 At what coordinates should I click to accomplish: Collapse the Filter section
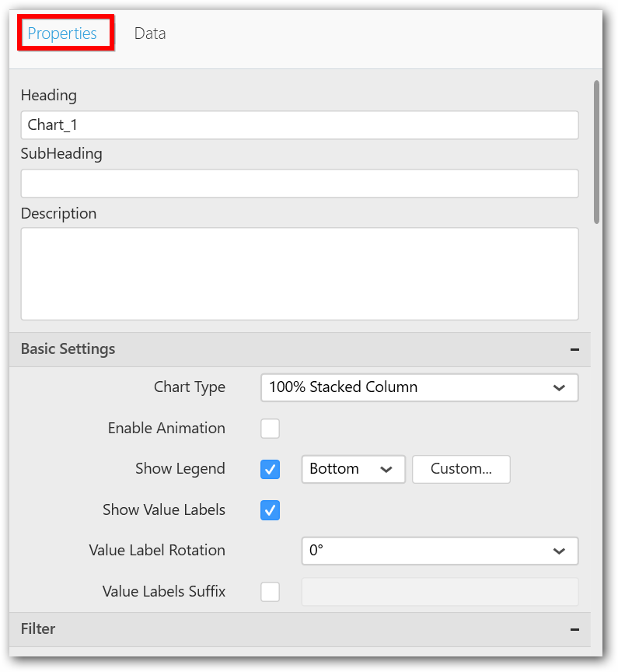[574, 629]
